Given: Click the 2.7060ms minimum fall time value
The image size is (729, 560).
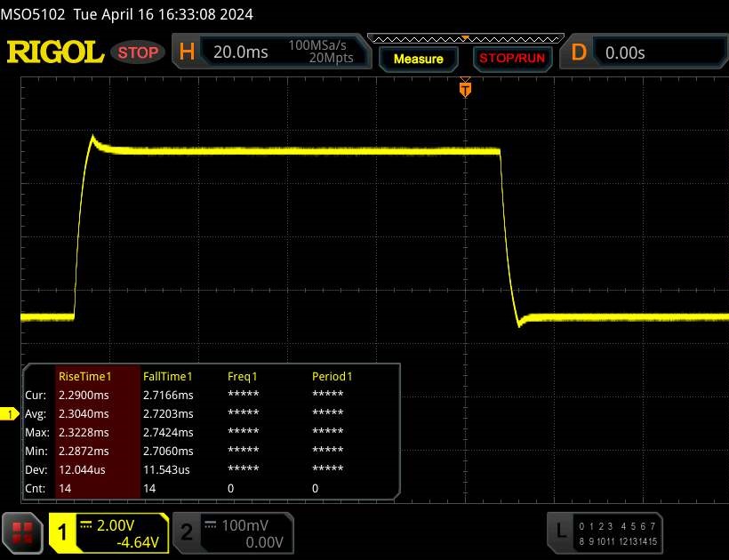Looking at the screenshot, I should click(168, 451).
